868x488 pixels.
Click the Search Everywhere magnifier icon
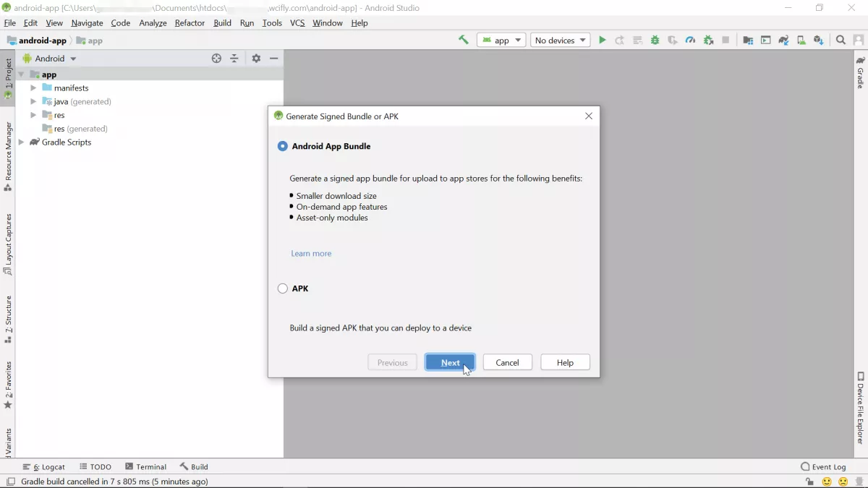click(x=841, y=40)
